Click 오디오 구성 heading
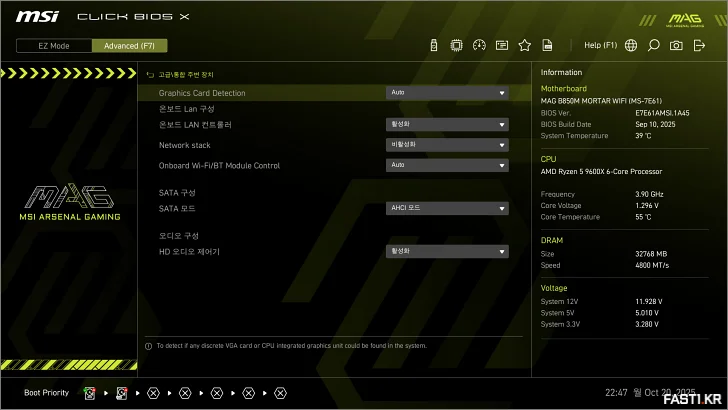This screenshot has width=728, height=410. coord(179,236)
